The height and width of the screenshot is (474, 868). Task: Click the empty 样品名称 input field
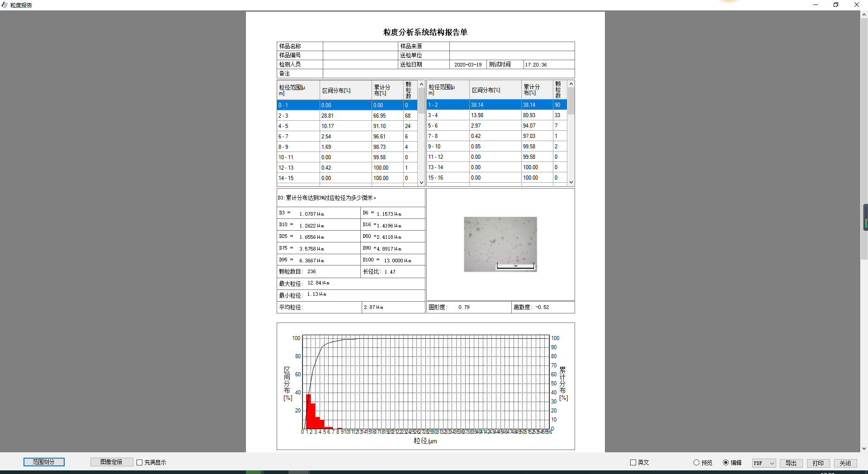360,46
